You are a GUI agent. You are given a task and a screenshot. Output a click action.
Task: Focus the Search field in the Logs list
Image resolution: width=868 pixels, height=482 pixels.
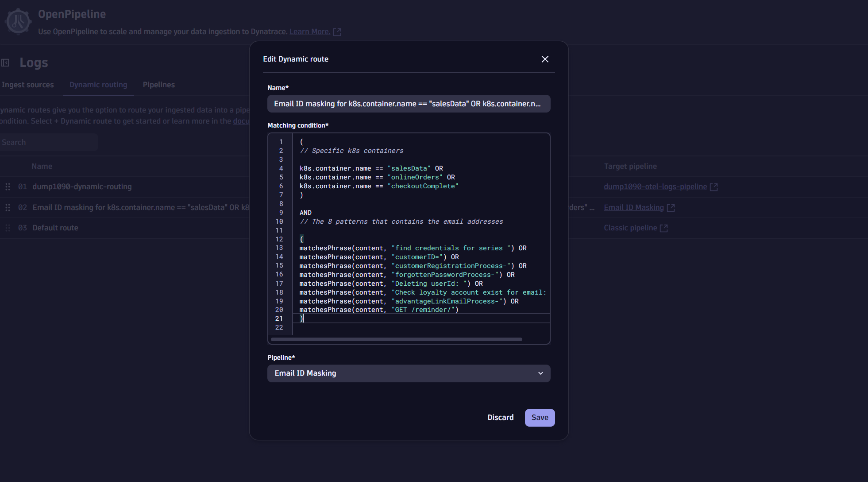tap(49, 142)
